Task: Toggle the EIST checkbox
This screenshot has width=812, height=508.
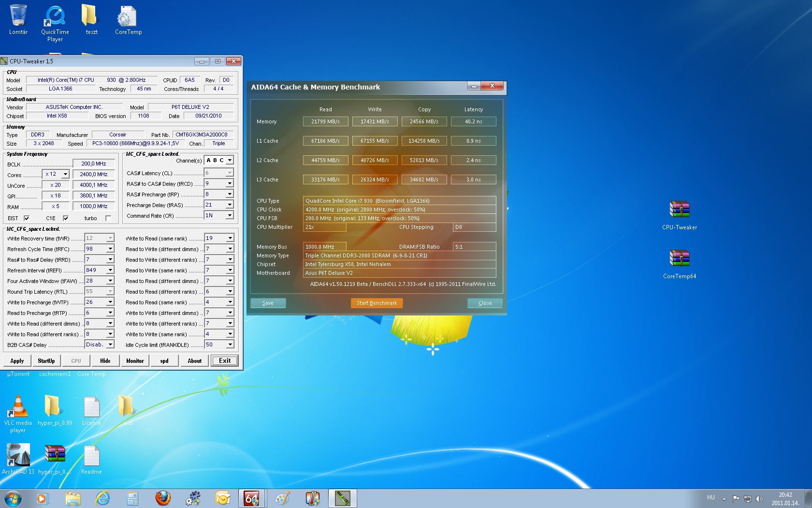Action: (27, 218)
